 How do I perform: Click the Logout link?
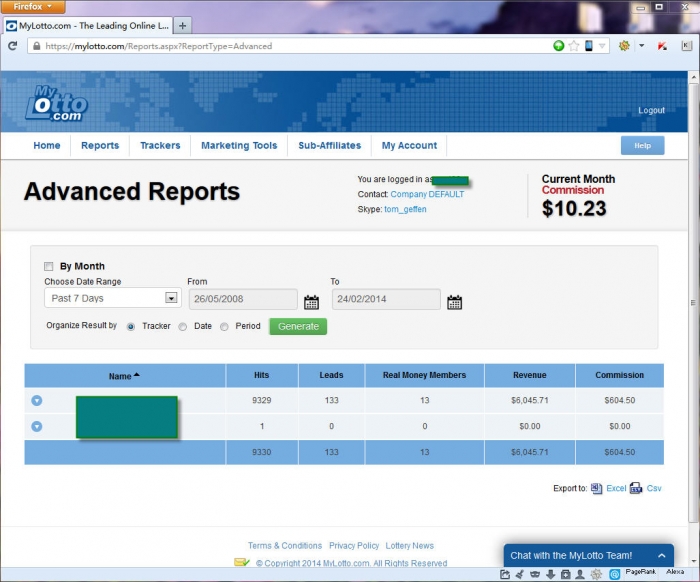coord(651,110)
